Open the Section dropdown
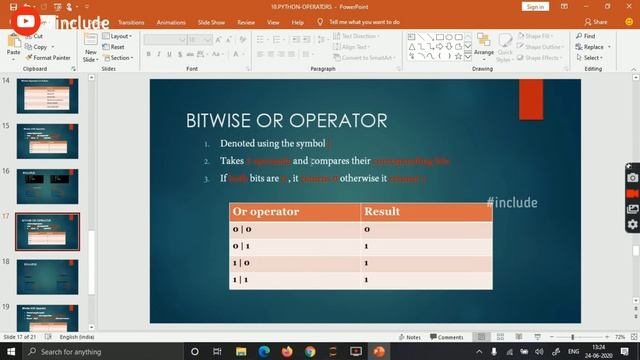The image size is (640, 360). click(x=118, y=58)
